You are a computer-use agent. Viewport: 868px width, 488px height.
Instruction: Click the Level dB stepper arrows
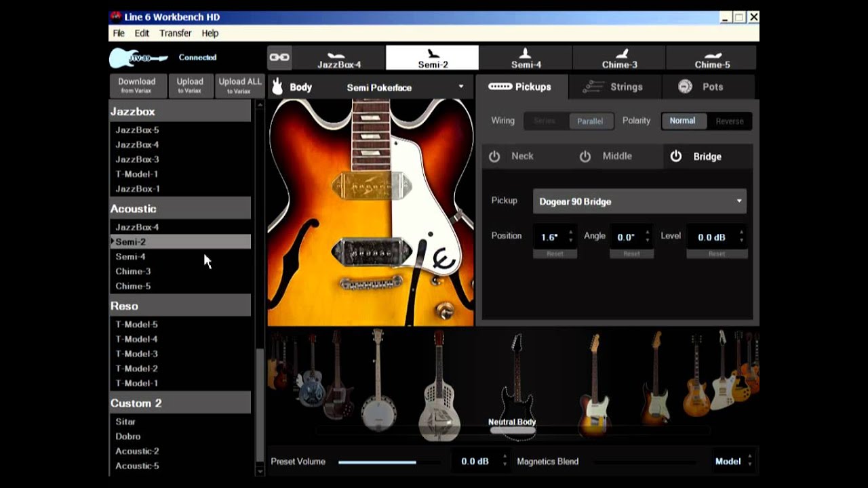point(741,236)
